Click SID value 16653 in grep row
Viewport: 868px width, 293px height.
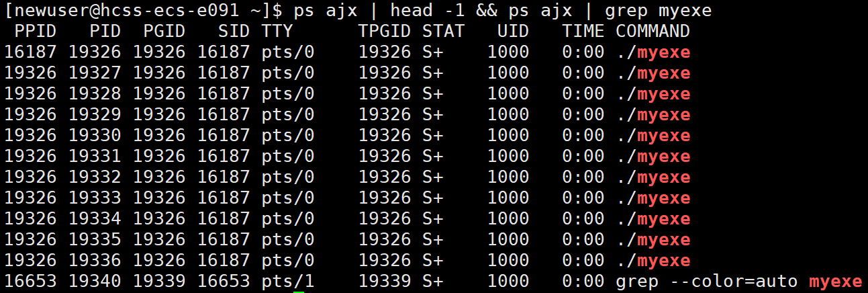224,281
